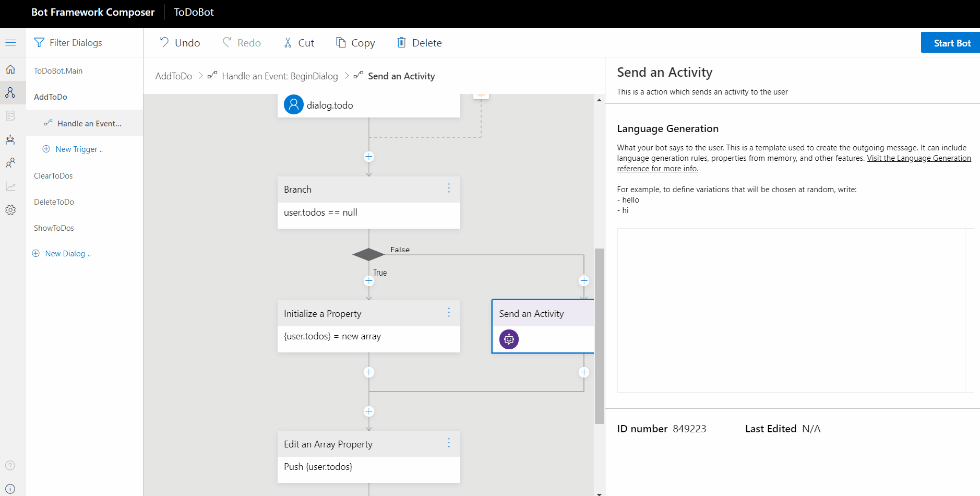Open the robot icon in the sidebar
980x496 pixels.
(x=10, y=139)
